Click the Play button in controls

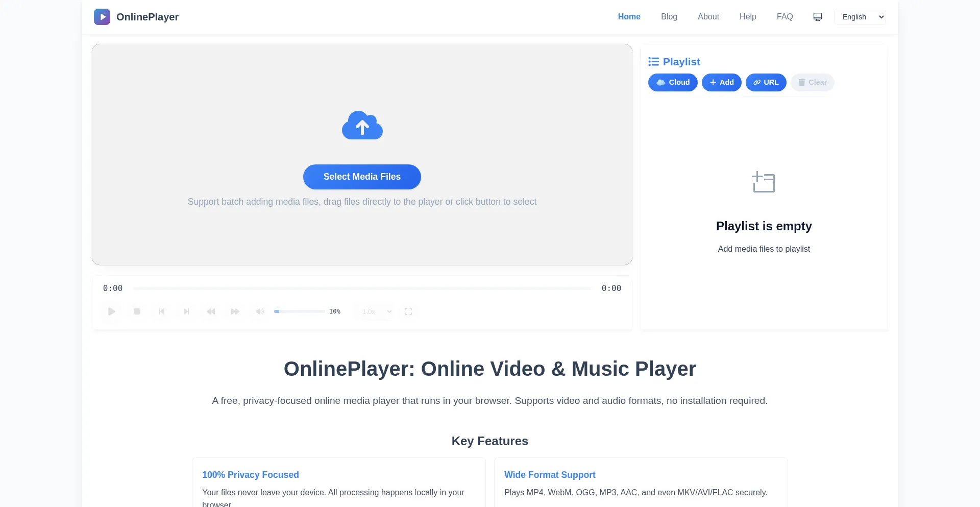[112, 311]
